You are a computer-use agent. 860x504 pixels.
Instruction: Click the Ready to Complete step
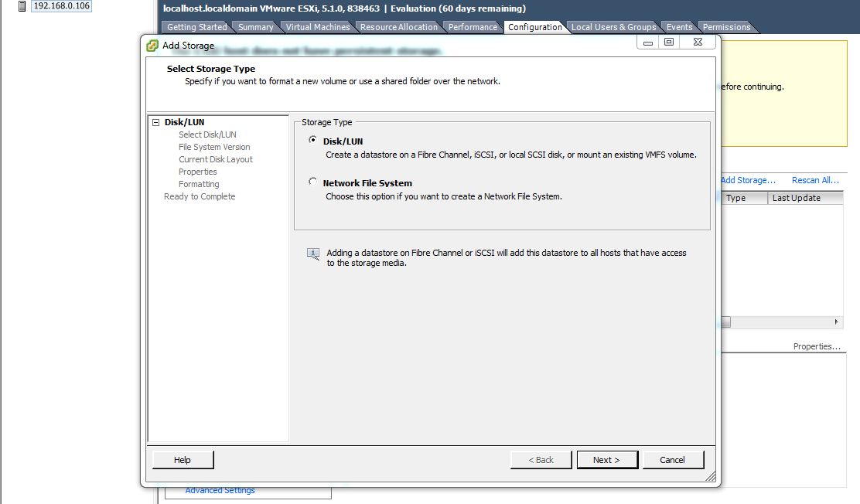(200, 196)
